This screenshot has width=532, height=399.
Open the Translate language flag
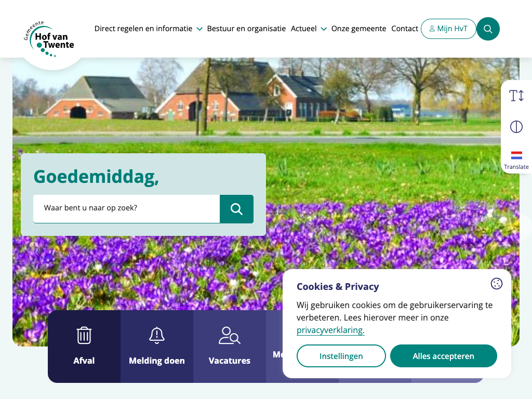[x=516, y=158]
